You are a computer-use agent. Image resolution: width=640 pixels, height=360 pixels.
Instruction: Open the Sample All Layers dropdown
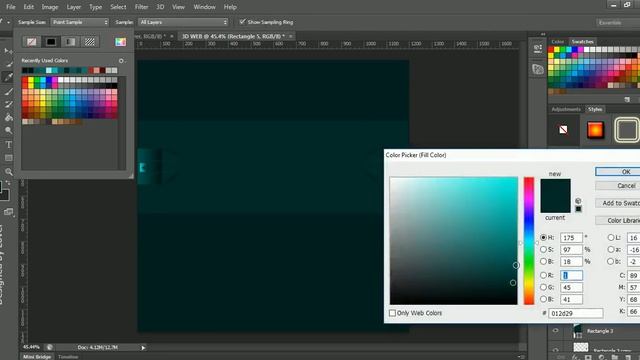[x=183, y=22]
